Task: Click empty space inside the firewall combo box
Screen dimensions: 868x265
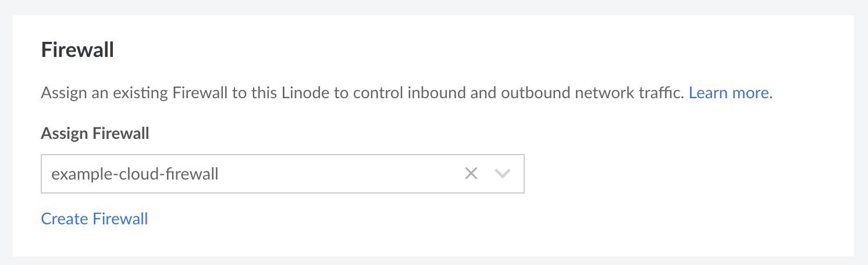Action: pyautogui.click(x=349, y=174)
